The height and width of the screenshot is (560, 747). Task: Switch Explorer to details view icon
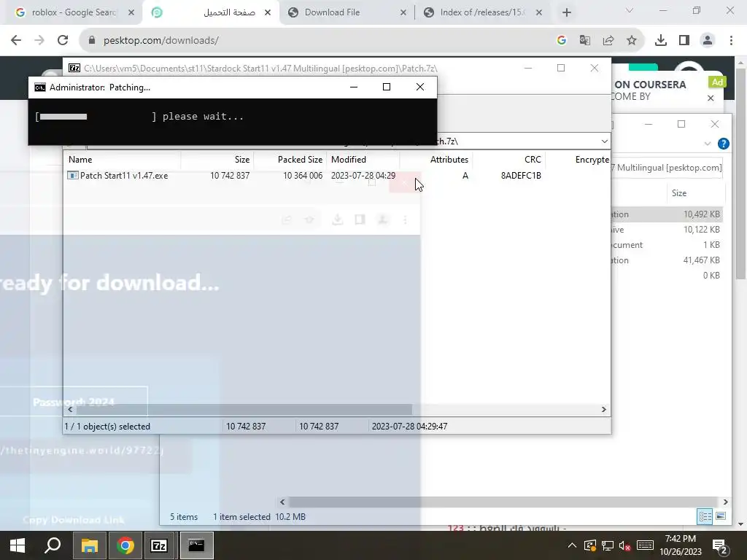705,517
